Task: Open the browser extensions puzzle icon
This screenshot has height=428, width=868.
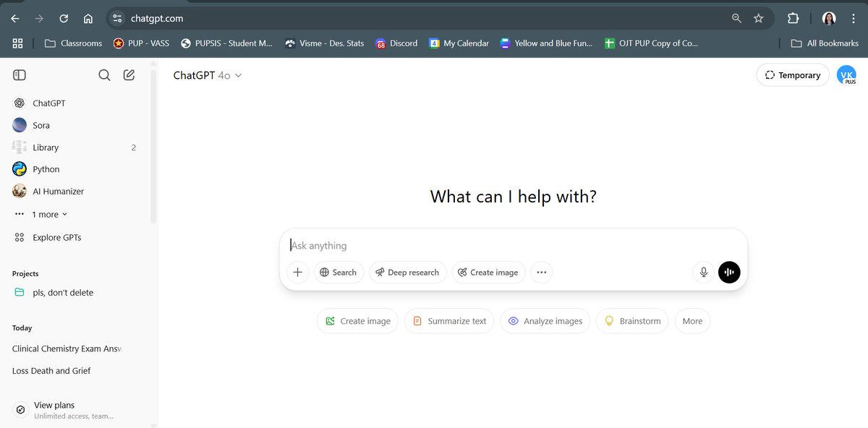Action: 793,18
